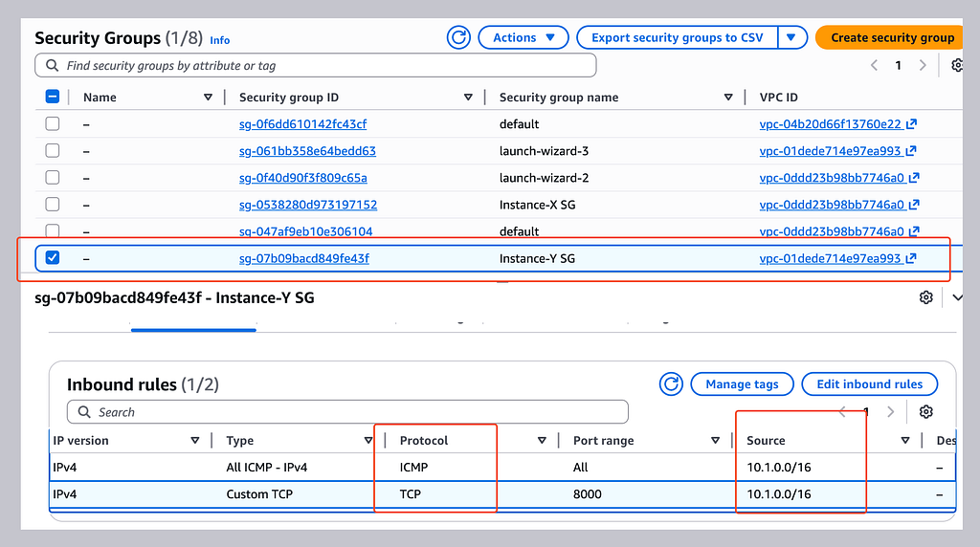Check the sg-047af9eb10e306104 row checkbox
Image resolution: width=980 pixels, height=547 pixels.
pyautogui.click(x=53, y=230)
